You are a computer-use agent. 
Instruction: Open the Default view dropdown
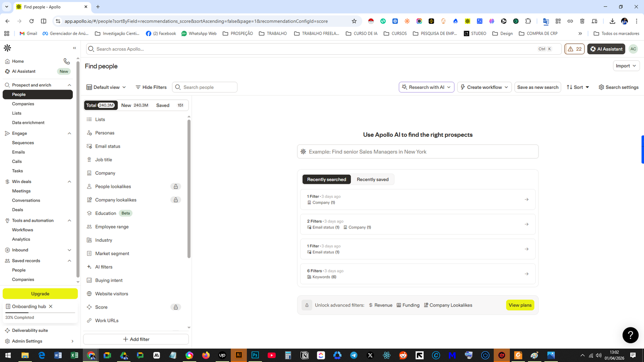(x=106, y=87)
